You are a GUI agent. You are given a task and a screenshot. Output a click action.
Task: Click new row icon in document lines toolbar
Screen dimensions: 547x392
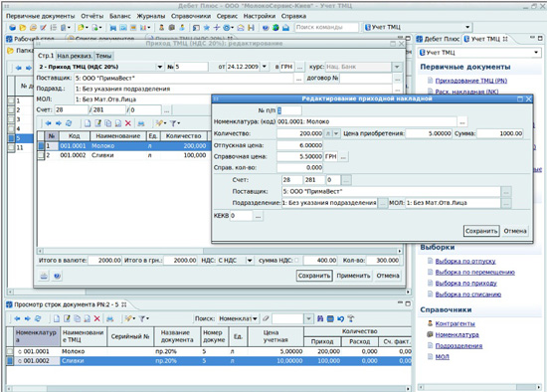click(57, 318)
